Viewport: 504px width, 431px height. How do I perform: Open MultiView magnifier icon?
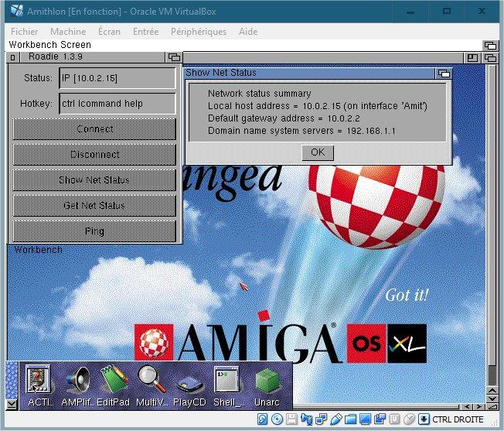tap(152, 381)
